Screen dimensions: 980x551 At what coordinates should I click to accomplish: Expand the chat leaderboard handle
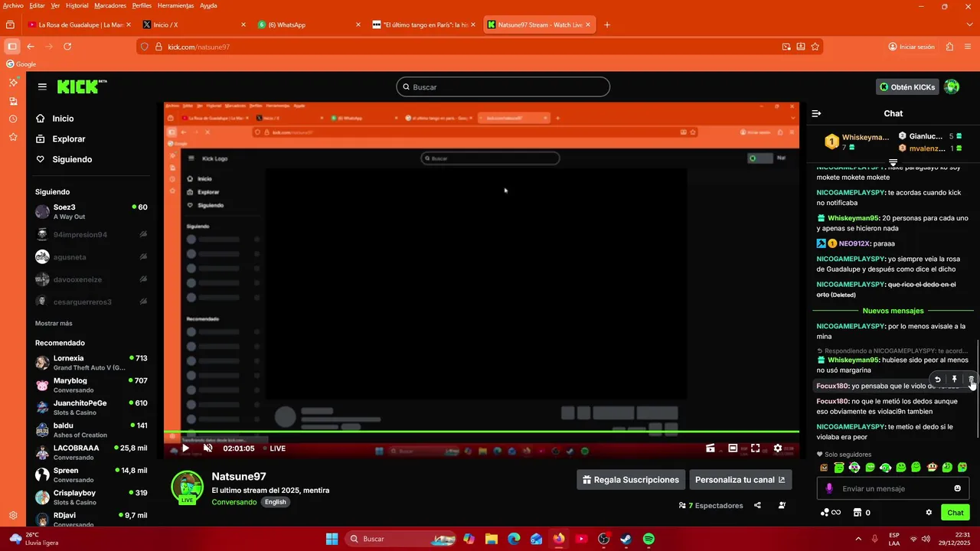tap(893, 162)
